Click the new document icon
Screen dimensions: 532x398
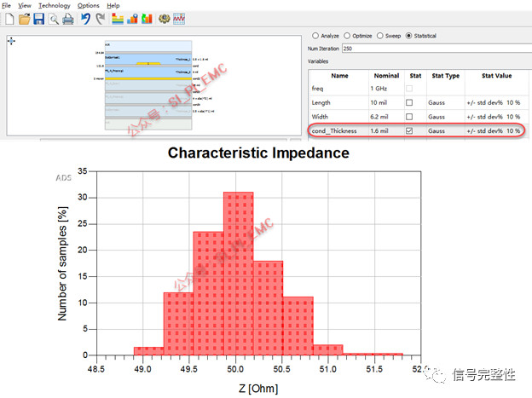9,19
